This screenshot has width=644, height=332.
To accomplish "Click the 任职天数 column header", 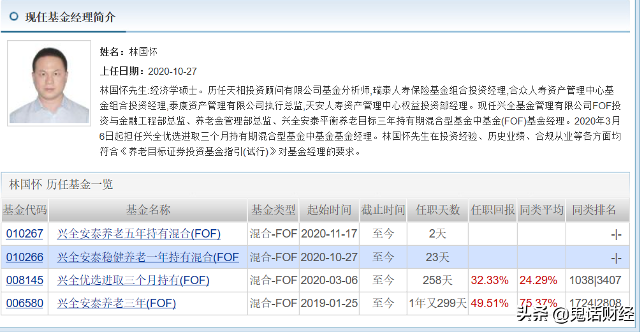I will [438, 210].
